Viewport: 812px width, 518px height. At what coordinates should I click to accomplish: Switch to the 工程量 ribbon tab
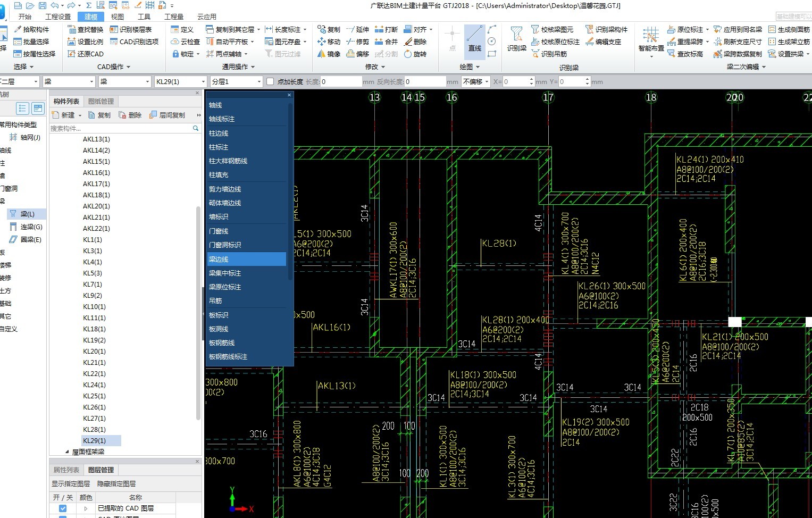click(174, 16)
